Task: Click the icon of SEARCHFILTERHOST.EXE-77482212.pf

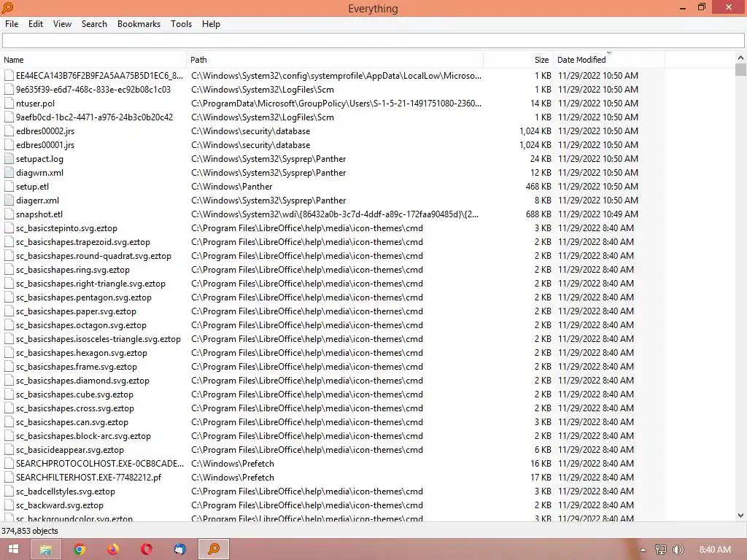Action: [x=9, y=477]
